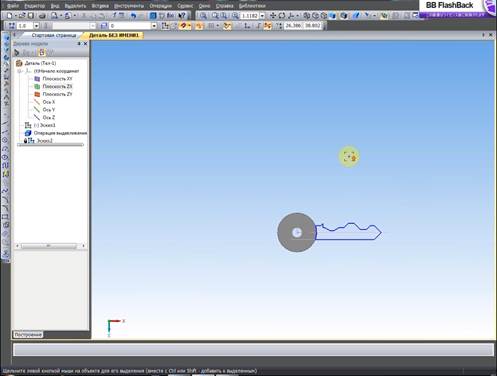Open the dropdown beside the snaps magnet icon

pyautogui.click(x=189, y=26)
